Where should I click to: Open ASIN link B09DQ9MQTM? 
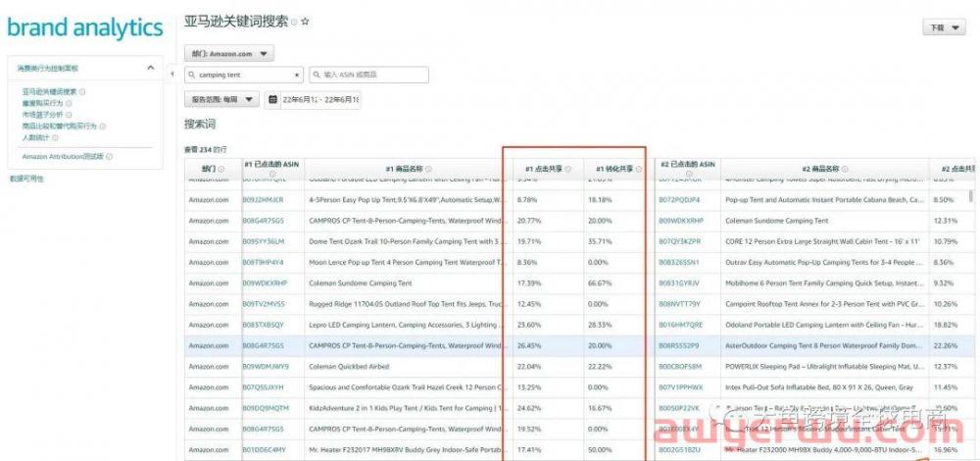click(x=266, y=408)
